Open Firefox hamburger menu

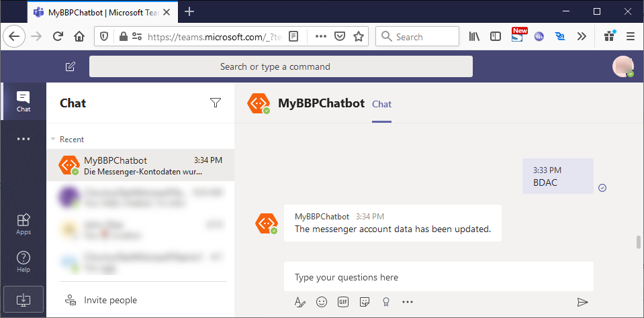coord(631,36)
